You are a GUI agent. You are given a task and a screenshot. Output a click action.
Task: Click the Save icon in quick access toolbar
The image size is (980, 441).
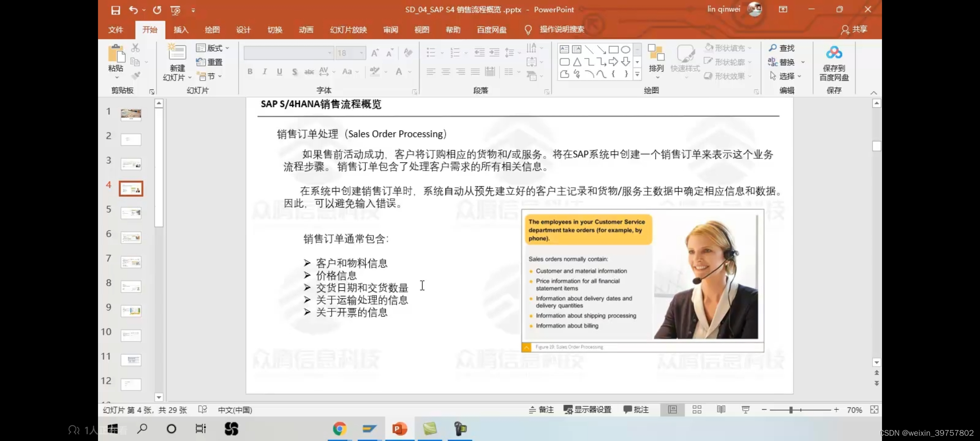pyautogui.click(x=116, y=10)
